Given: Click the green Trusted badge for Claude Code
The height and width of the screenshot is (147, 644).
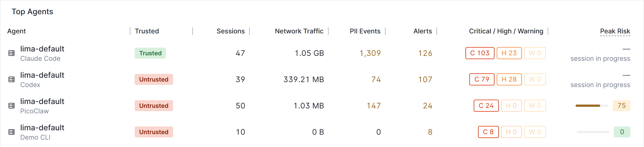Looking at the screenshot, I should (x=150, y=53).
